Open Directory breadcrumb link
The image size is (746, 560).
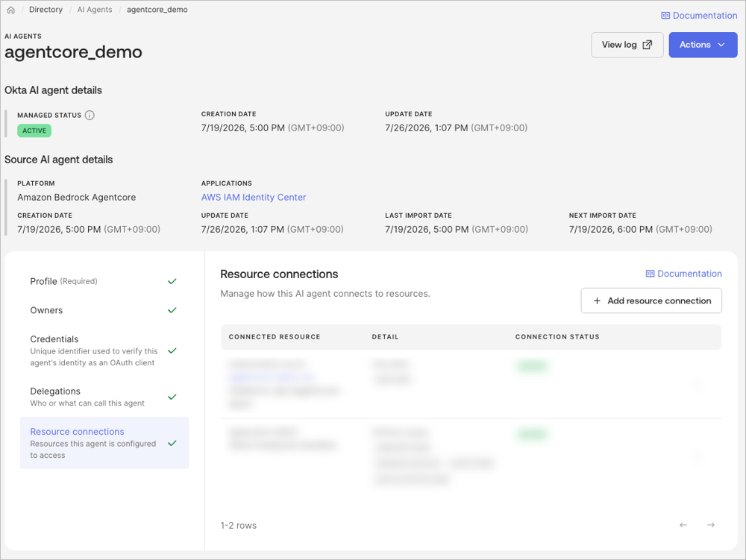(x=46, y=10)
